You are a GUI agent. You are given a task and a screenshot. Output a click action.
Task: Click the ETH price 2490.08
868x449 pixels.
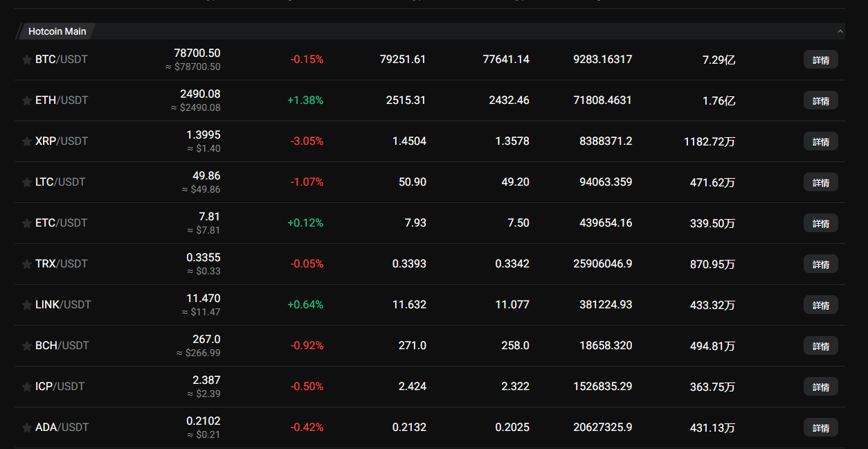click(x=200, y=94)
